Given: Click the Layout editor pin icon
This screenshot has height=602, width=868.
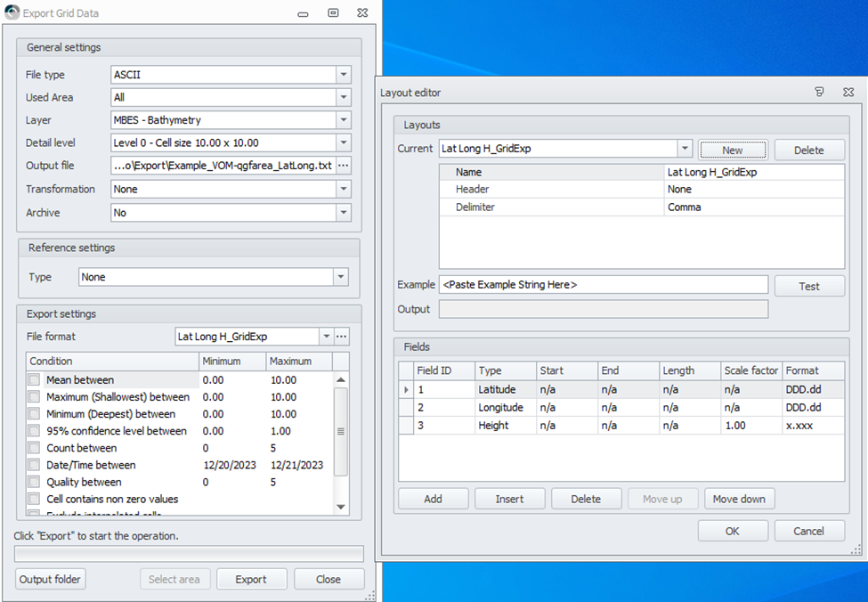Looking at the screenshot, I should pyautogui.click(x=819, y=92).
